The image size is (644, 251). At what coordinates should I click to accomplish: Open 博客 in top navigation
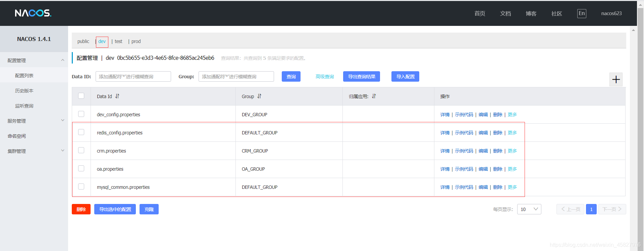click(531, 13)
